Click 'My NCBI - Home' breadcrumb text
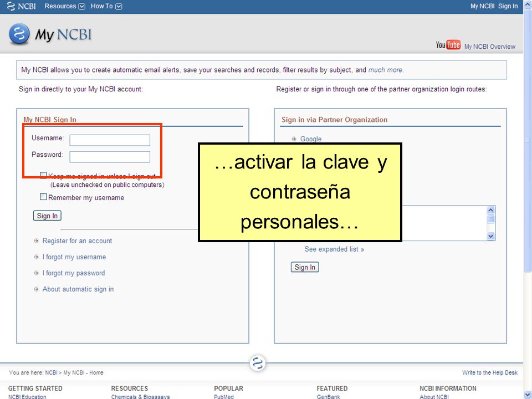The width and height of the screenshot is (532, 399). pyautogui.click(x=83, y=372)
